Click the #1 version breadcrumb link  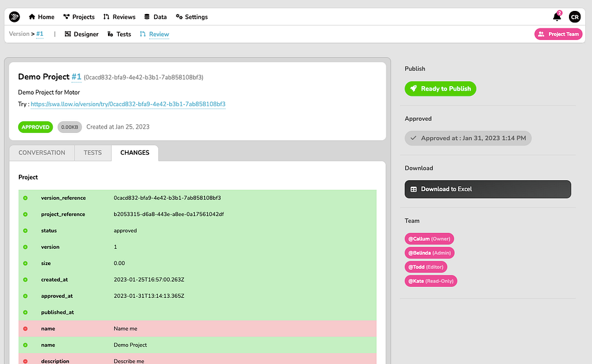click(39, 34)
